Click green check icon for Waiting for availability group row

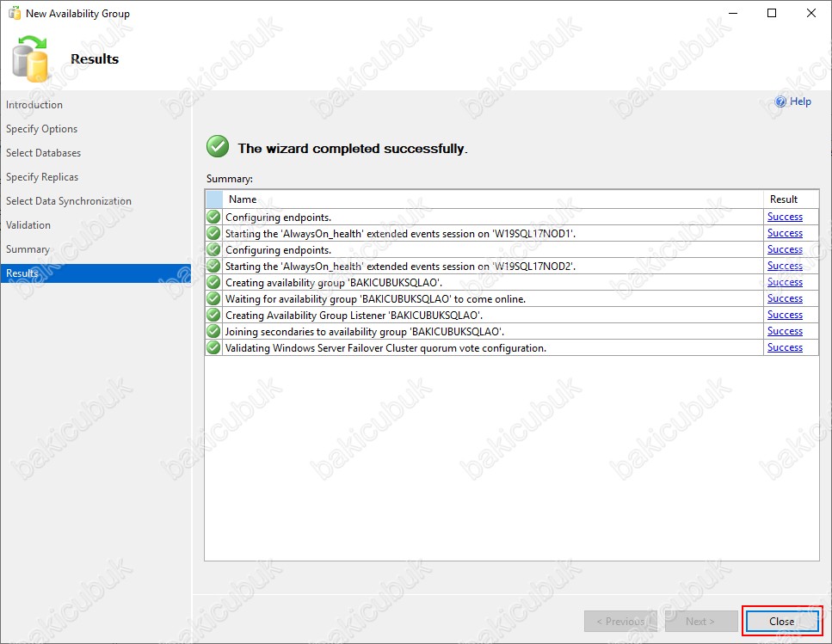tap(213, 299)
